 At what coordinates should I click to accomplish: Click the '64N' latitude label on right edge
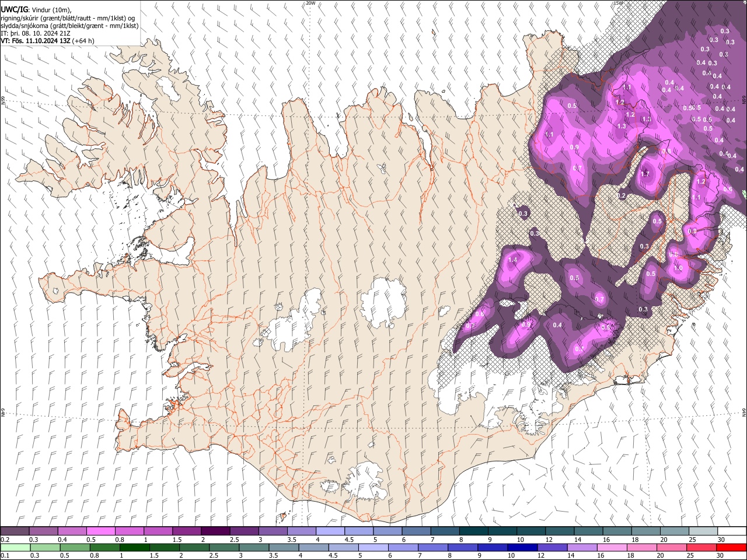pyautogui.click(x=744, y=412)
